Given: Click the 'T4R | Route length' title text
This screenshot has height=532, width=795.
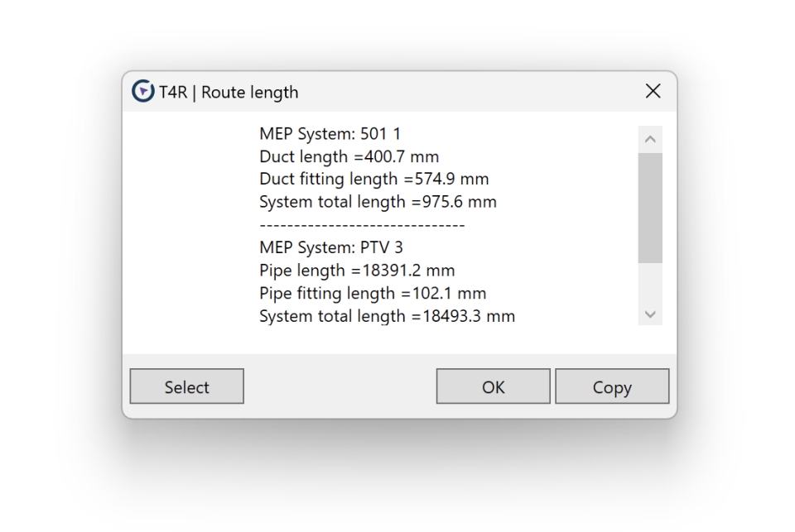Looking at the screenshot, I should pyautogui.click(x=229, y=93).
